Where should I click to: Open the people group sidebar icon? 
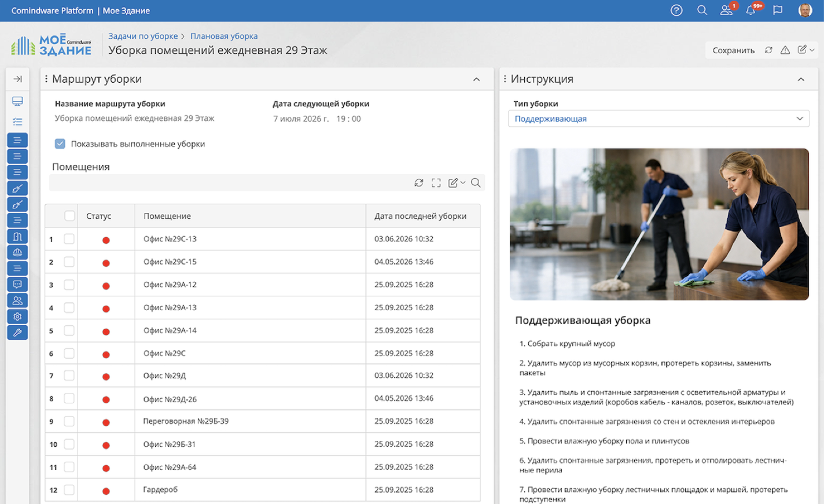[x=17, y=300]
